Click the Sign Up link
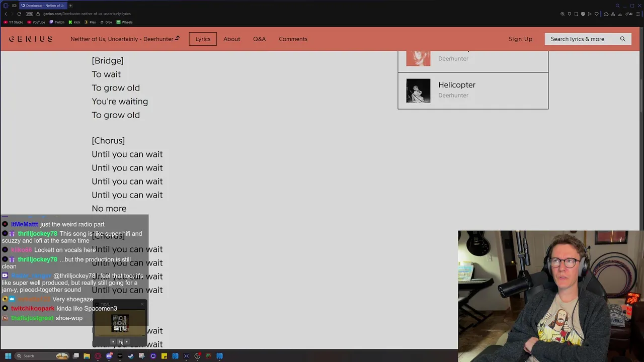 (520, 39)
